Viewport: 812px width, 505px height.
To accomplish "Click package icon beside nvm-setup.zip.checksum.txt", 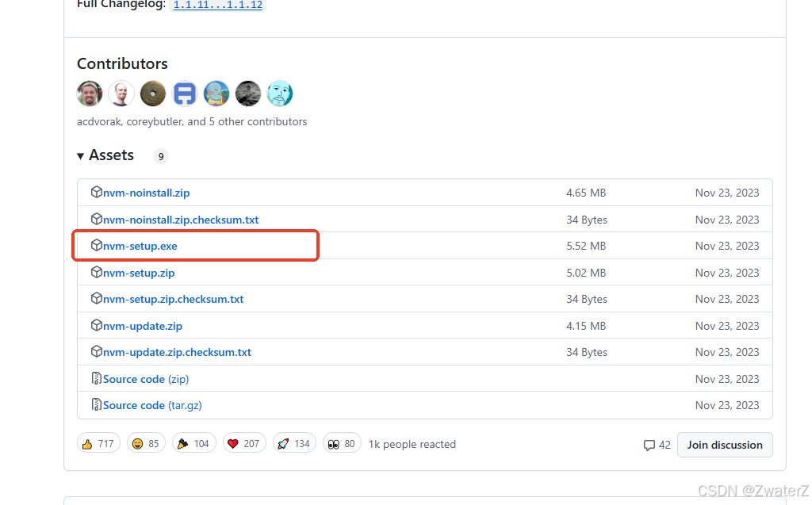I will point(96,299).
